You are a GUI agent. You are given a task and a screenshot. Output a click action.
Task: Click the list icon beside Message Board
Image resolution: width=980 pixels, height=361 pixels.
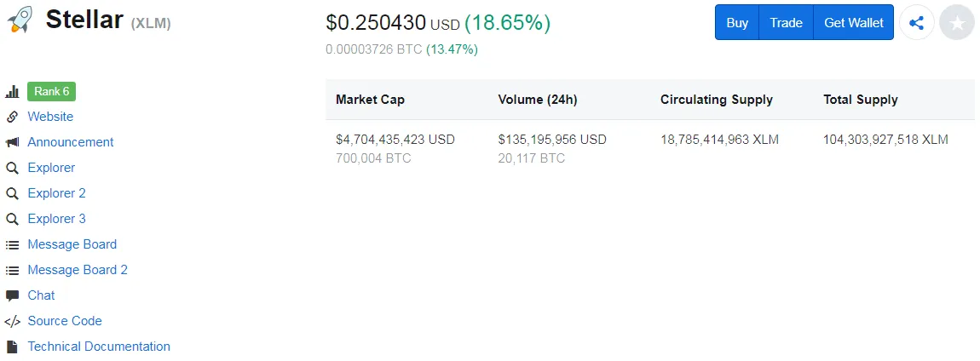pos(12,245)
